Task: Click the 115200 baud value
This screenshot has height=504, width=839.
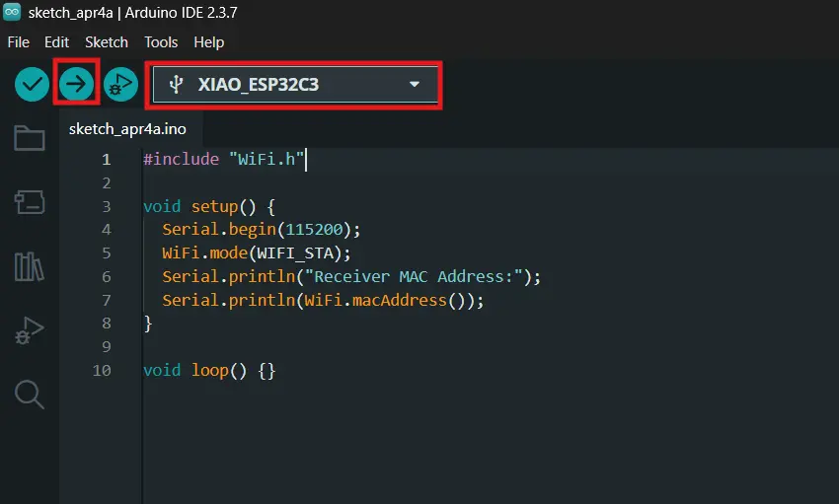Action: pos(314,230)
